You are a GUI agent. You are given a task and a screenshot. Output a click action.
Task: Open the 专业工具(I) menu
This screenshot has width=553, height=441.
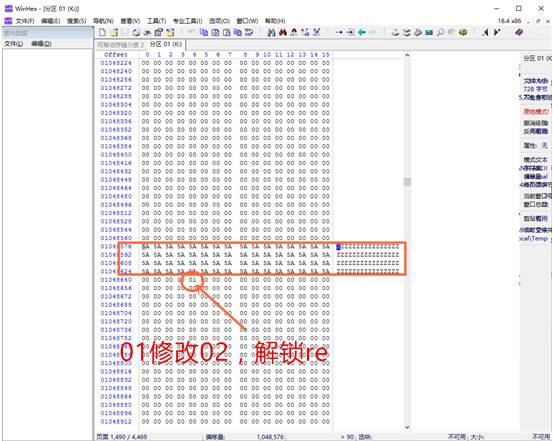pyautogui.click(x=187, y=21)
